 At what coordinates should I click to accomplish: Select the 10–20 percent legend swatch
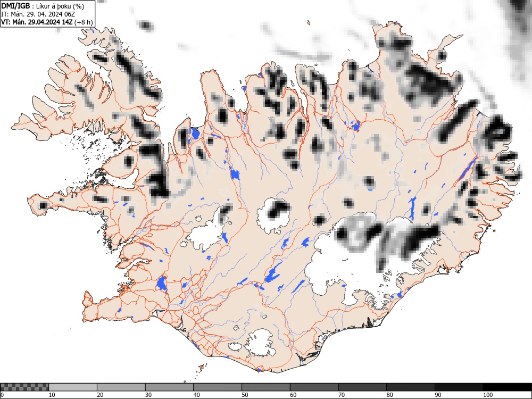point(72,387)
